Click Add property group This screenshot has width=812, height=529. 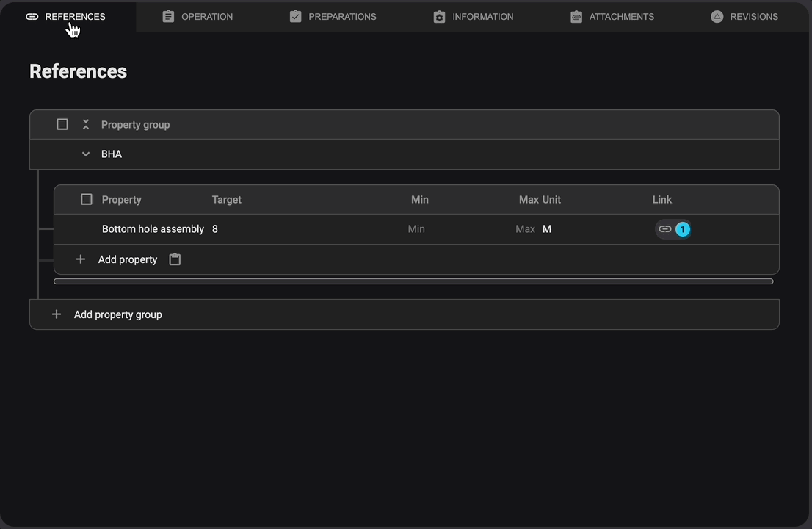coord(117,314)
